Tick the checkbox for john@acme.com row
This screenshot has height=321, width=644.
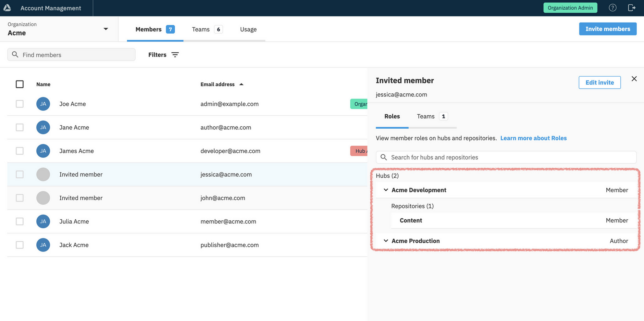click(x=20, y=198)
